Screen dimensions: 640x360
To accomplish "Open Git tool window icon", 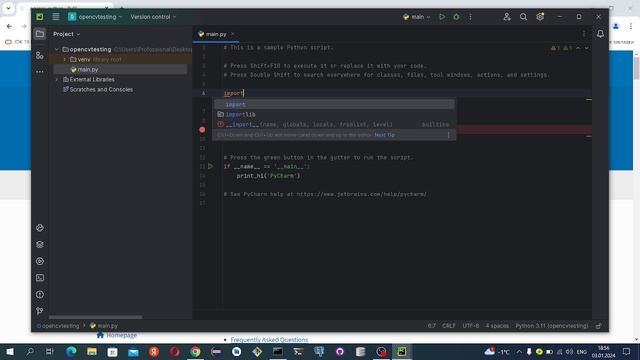I will tap(40, 311).
